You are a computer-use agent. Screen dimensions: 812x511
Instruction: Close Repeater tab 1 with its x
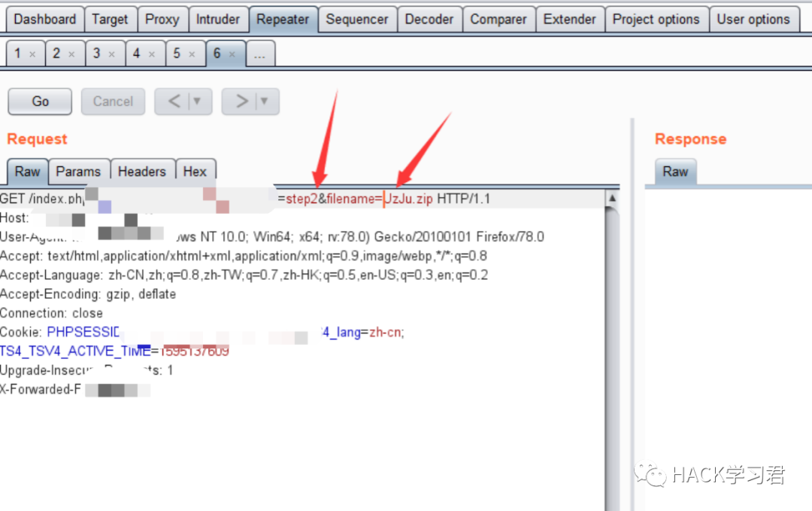click(32, 54)
